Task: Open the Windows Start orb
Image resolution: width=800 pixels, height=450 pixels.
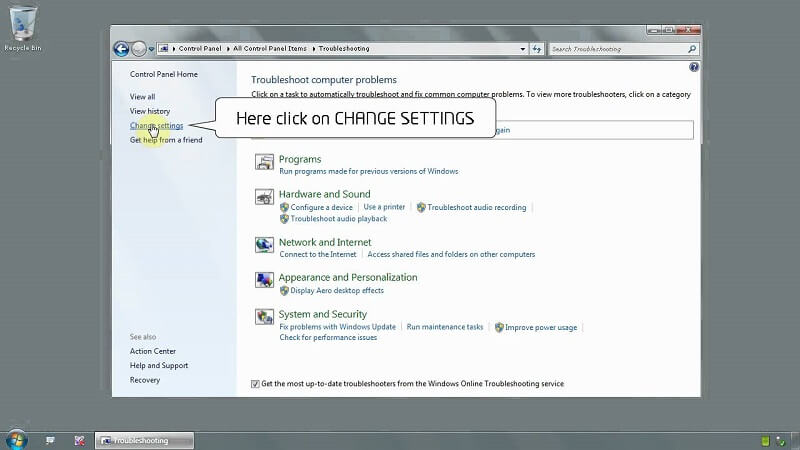Action: [x=16, y=439]
